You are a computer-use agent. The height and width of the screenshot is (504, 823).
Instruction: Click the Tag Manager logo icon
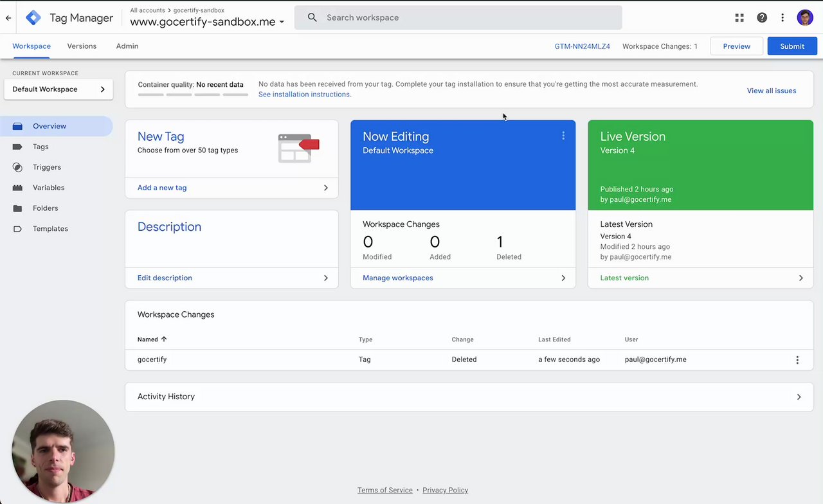(x=33, y=18)
